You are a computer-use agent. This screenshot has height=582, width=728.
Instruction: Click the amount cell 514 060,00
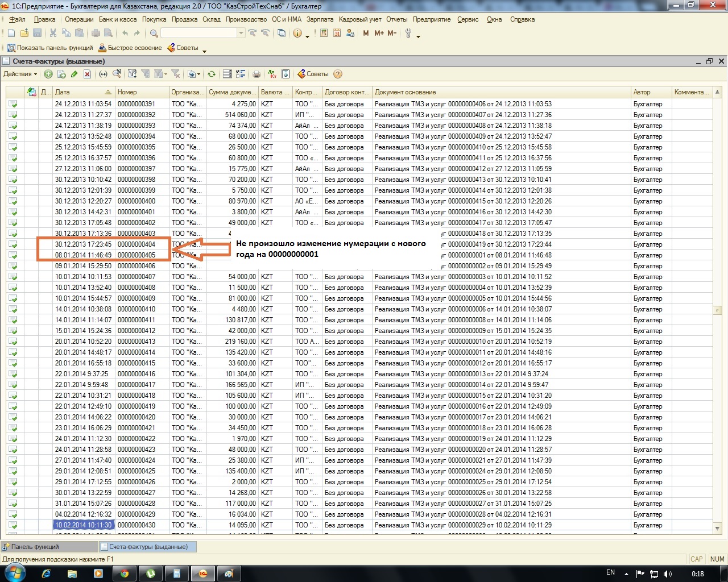click(232, 115)
